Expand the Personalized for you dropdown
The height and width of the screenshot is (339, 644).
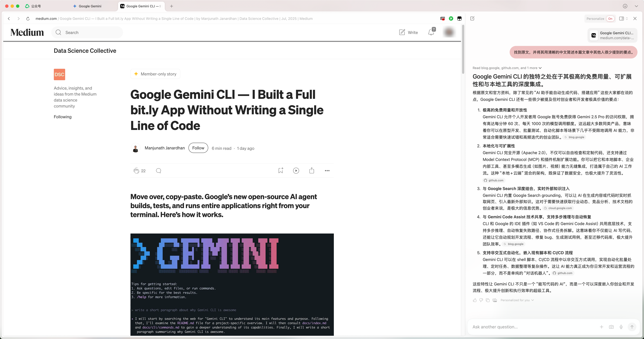pyautogui.click(x=517, y=300)
